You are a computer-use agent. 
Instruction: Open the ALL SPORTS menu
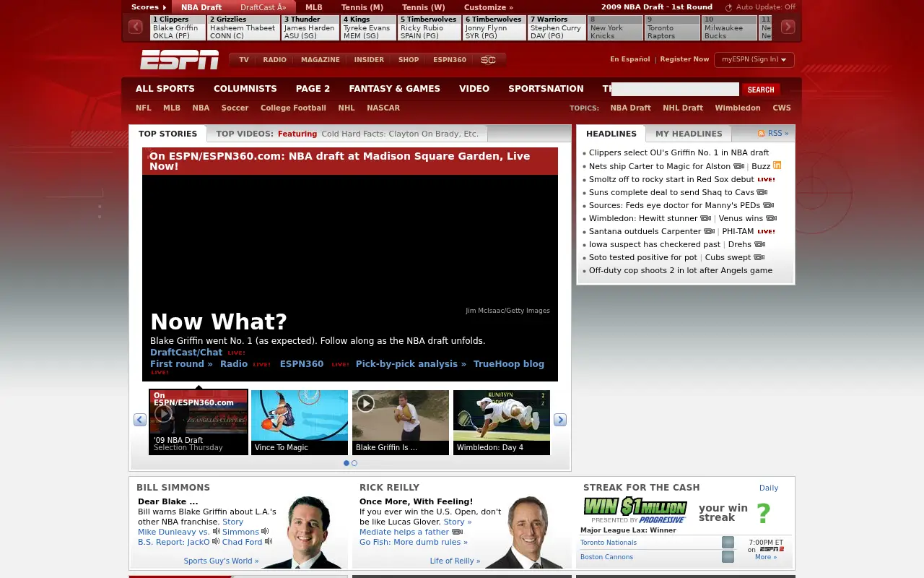point(165,89)
